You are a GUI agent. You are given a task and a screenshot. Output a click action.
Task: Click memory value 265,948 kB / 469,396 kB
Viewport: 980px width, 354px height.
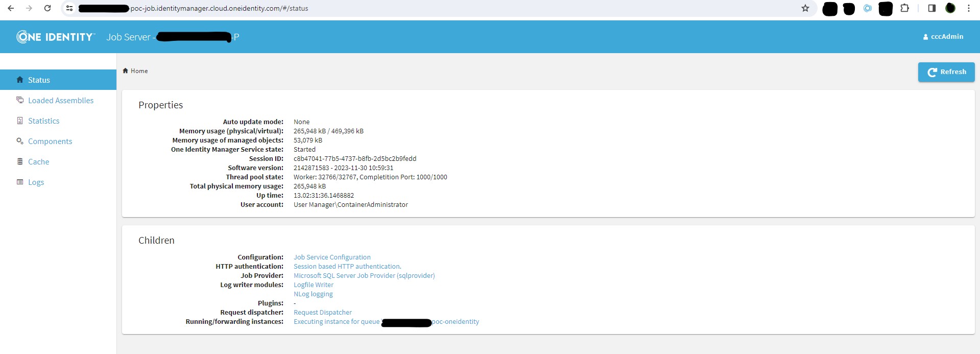[x=328, y=131]
